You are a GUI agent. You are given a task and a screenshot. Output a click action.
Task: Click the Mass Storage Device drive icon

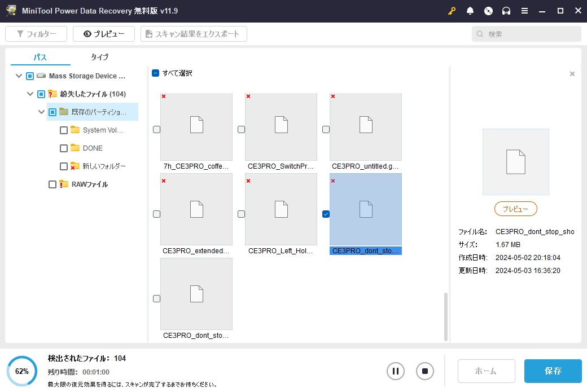pos(41,76)
